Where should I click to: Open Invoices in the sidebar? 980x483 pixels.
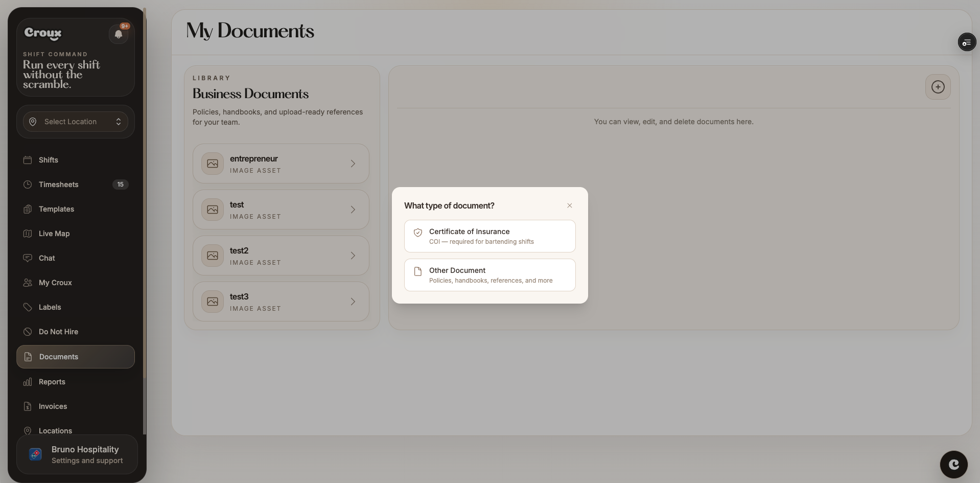coord(76,406)
